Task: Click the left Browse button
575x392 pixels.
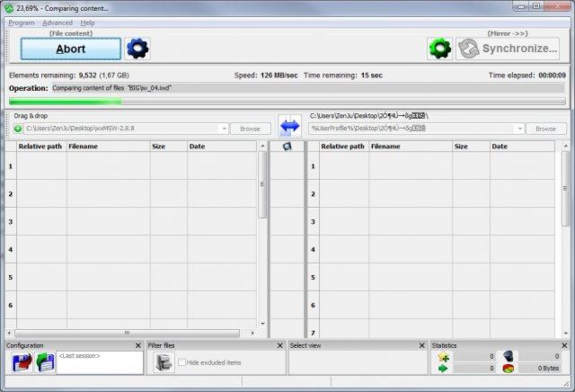Action: (250, 129)
